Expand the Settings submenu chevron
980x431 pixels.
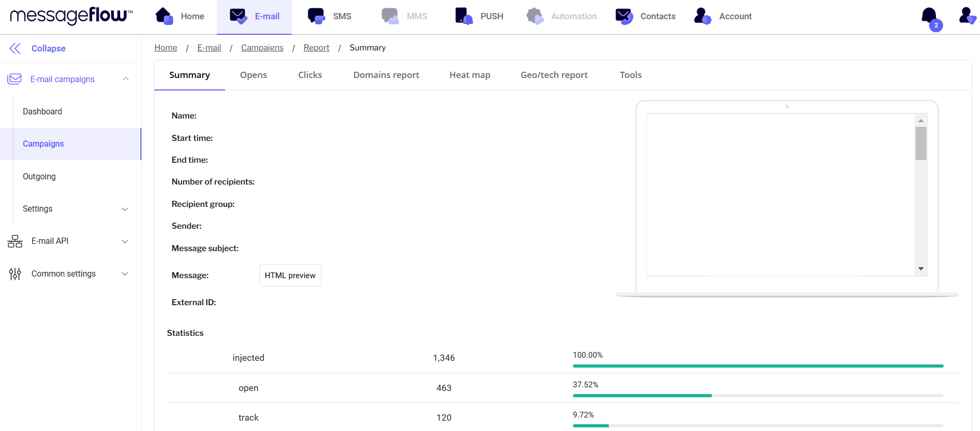pos(125,209)
